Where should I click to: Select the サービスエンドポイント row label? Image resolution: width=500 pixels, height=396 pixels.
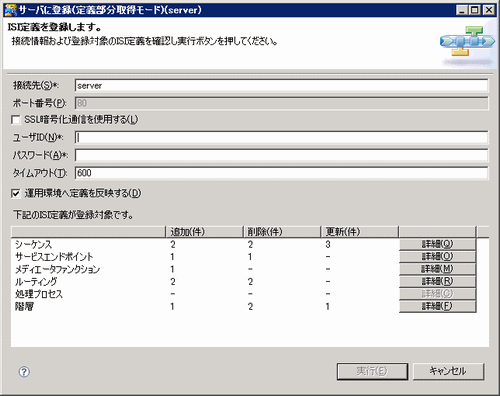[54, 257]
